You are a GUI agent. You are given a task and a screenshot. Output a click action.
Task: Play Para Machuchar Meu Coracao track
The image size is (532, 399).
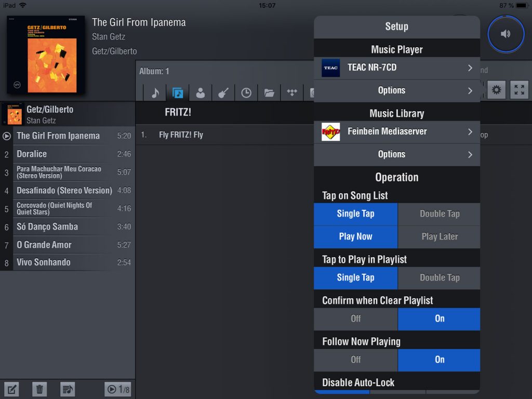point(68,172)
